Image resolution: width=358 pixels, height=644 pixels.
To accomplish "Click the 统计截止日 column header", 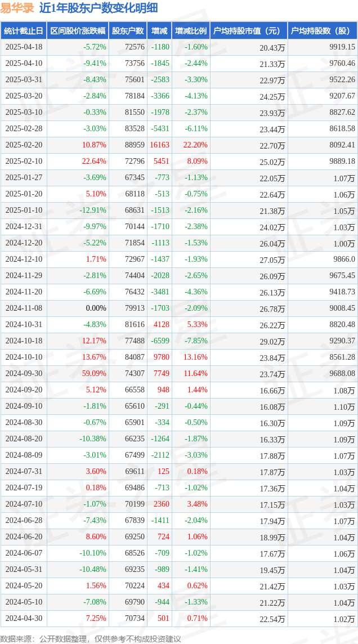I will point(24,31).
